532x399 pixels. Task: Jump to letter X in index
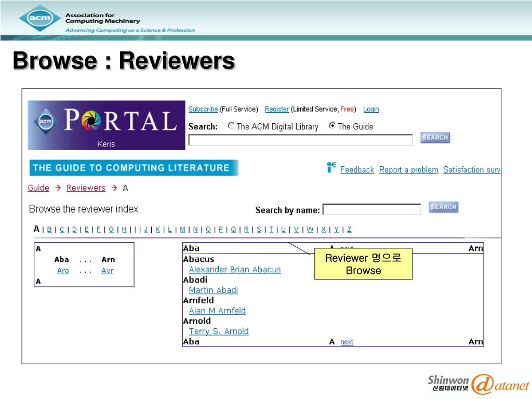(x=323, y=230)
